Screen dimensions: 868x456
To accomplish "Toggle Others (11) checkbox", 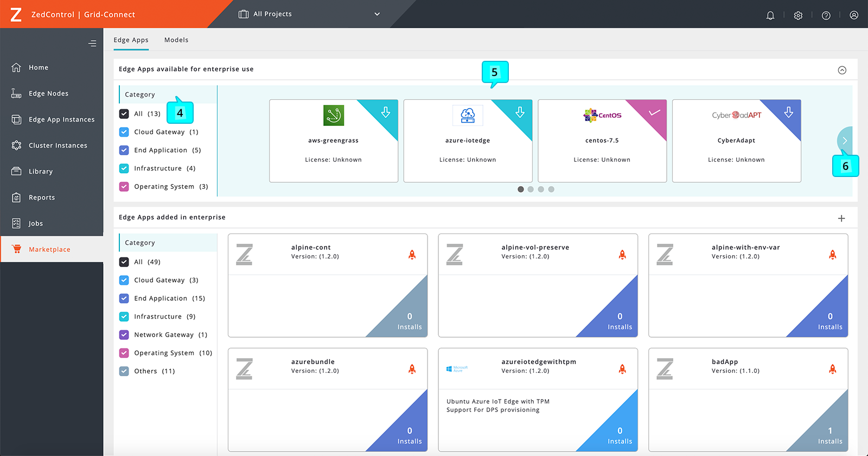I will point(124,371).
